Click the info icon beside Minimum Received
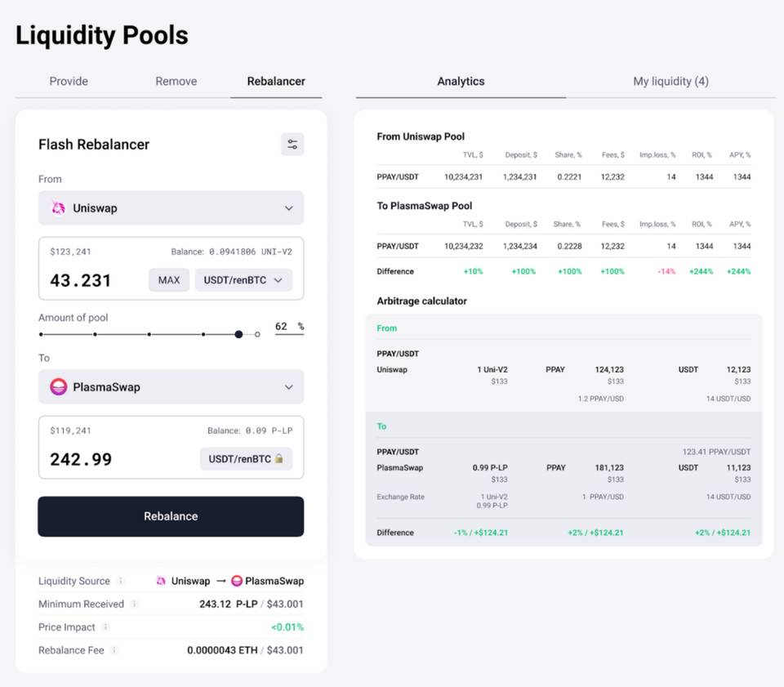 [135, 604]
